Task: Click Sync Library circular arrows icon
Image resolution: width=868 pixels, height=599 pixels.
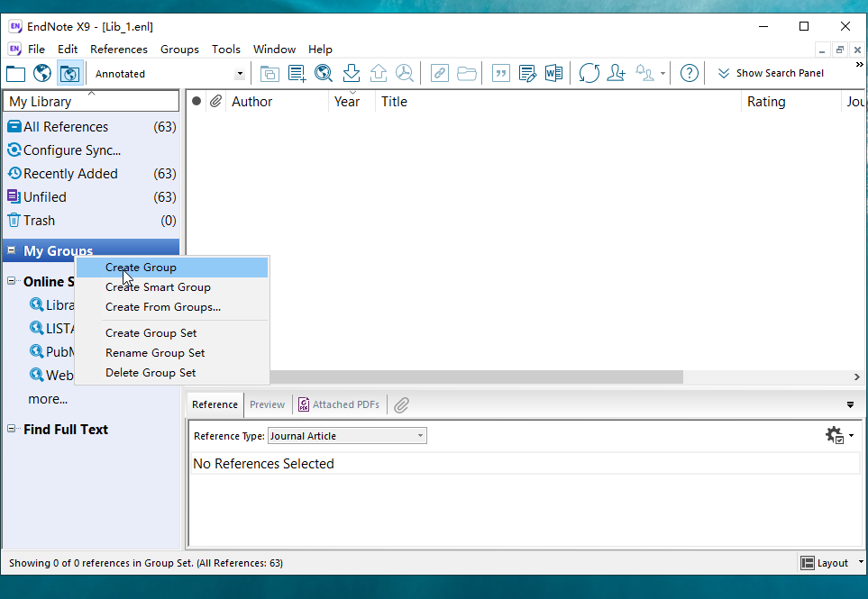Action: [589, 73]
